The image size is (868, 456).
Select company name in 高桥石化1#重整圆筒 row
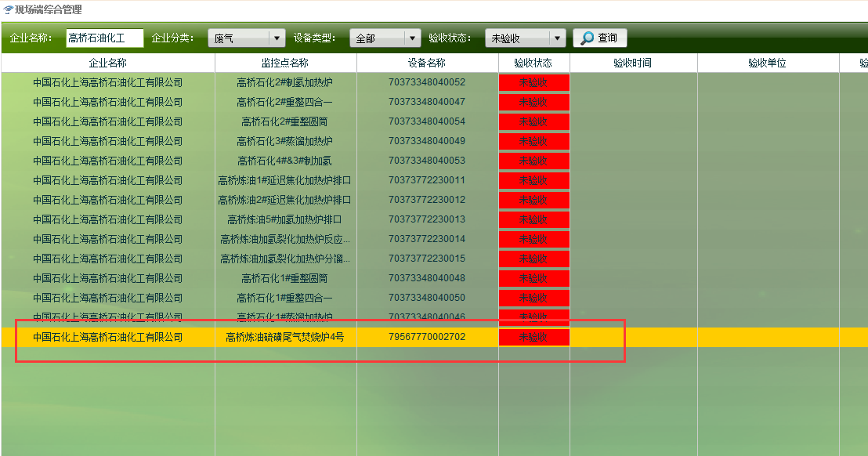(x=108, y=278)
